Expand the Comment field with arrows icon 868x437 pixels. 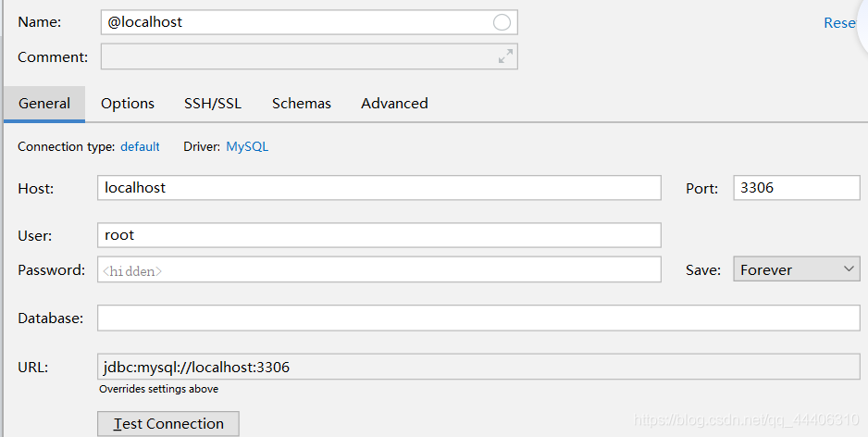[x=505, y=56]
